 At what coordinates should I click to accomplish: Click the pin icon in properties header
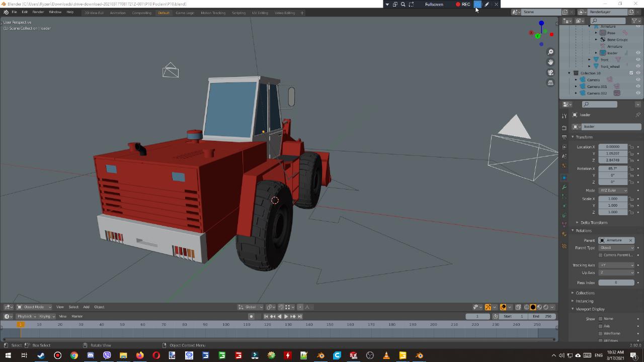pyautogui.click(x=638, y=115)
